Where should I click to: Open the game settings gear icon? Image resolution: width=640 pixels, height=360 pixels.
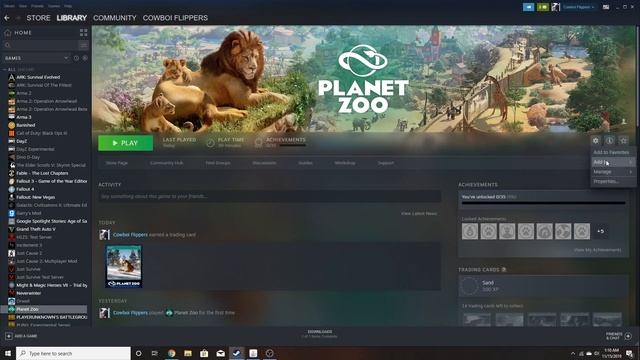tap(596, 140)
